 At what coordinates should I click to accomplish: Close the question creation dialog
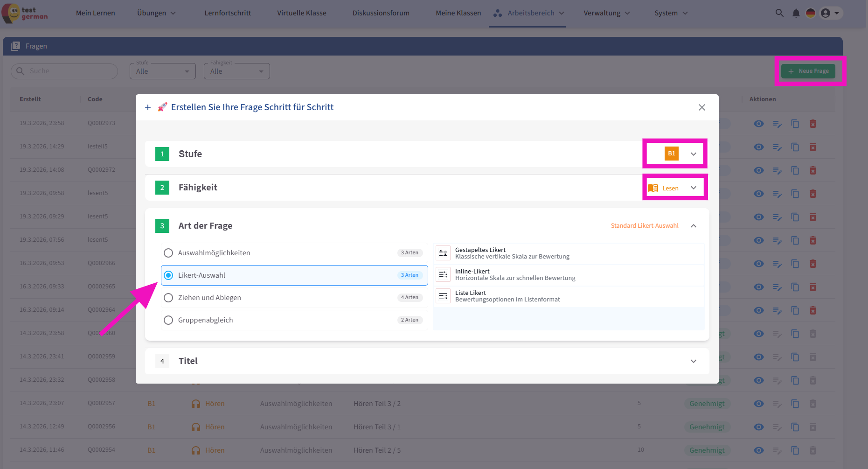point(701,107)
